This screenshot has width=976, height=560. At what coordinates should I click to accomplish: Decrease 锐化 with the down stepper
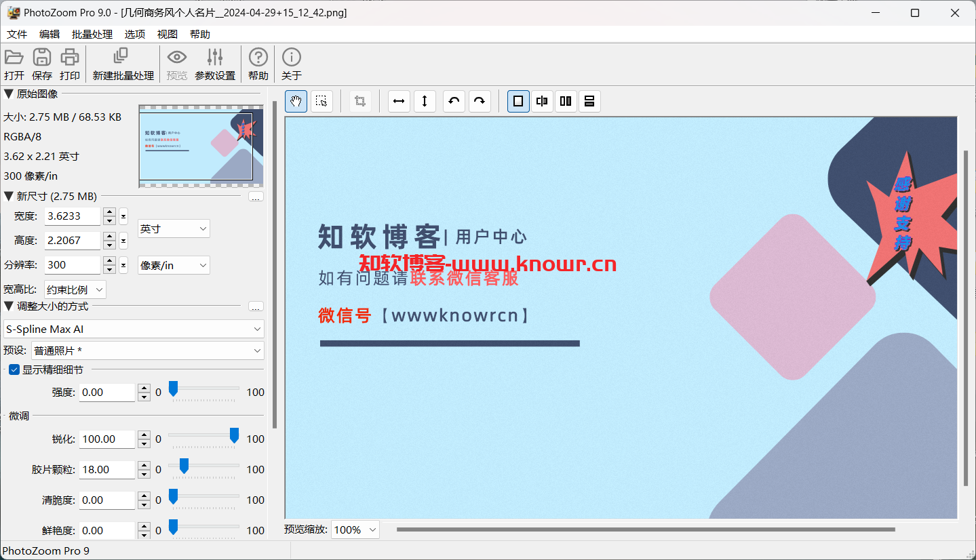pos(144,443)
